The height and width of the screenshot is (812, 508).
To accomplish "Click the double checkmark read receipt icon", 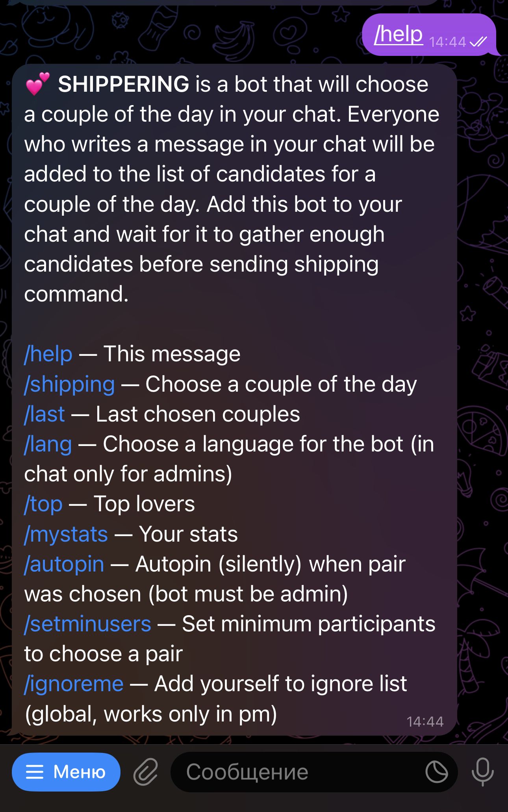I will 478,42.
